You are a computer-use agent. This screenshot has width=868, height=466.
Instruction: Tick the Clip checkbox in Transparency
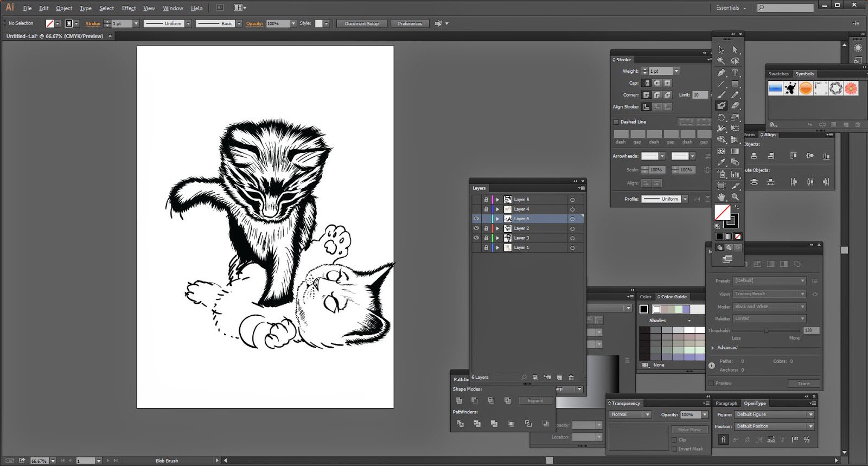coord(674,440)
